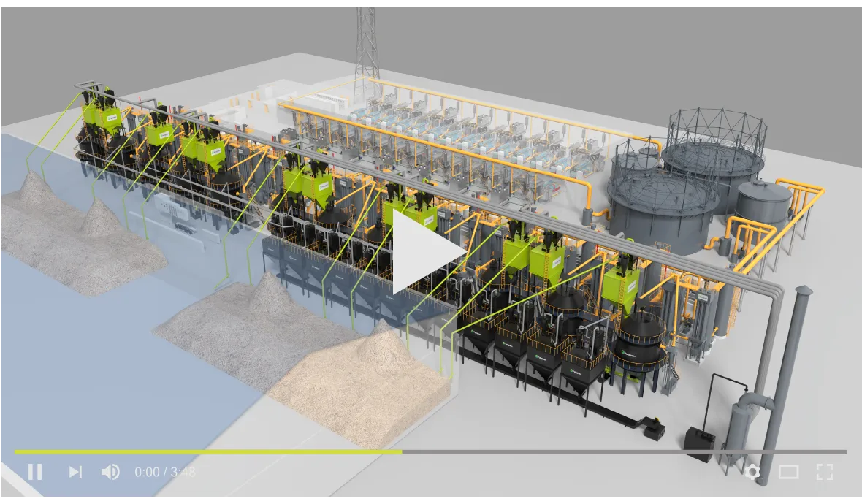This screenshot has height=504, width=862.
Task: Click the steel lattice tower at the top
Action: (366, 44)
